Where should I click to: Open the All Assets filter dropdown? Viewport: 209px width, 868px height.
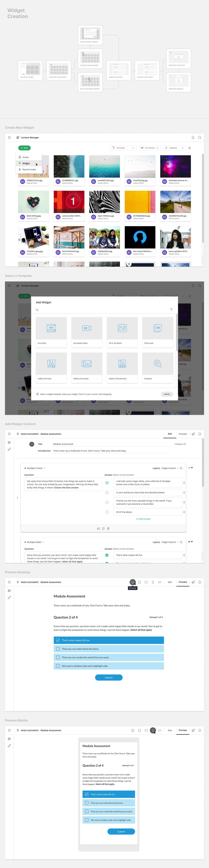point(124,148)
